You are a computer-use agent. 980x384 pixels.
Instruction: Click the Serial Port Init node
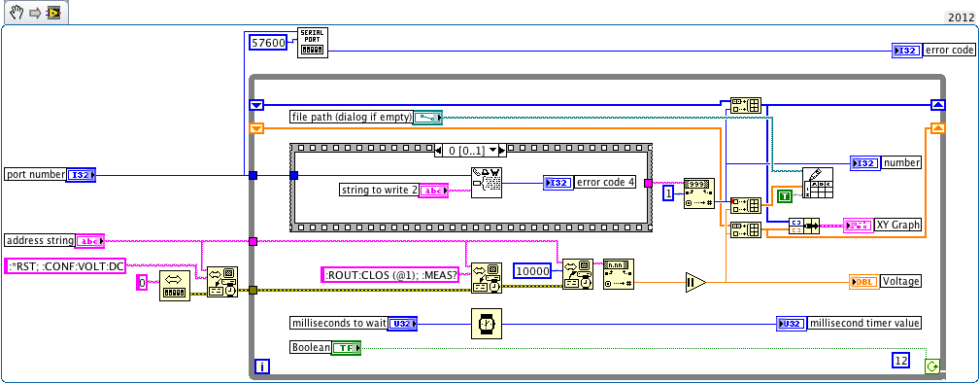(x=312, y=43)
